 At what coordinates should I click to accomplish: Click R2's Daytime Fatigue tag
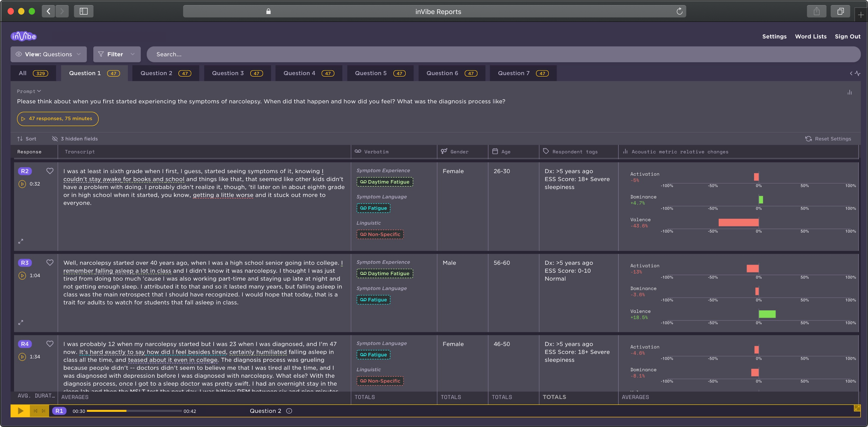pos(385,182)
